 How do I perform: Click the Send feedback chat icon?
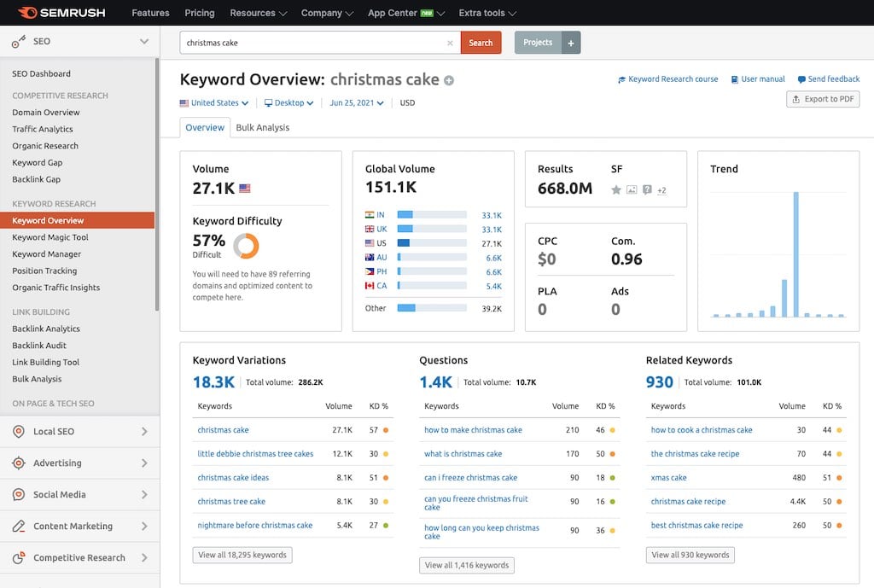pos(801,79)
